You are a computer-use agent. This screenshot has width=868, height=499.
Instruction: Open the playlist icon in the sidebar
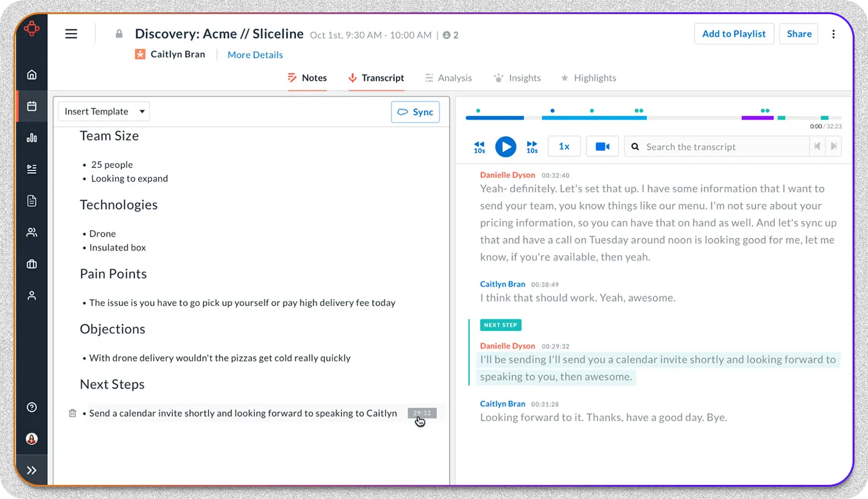coord(32,169)
